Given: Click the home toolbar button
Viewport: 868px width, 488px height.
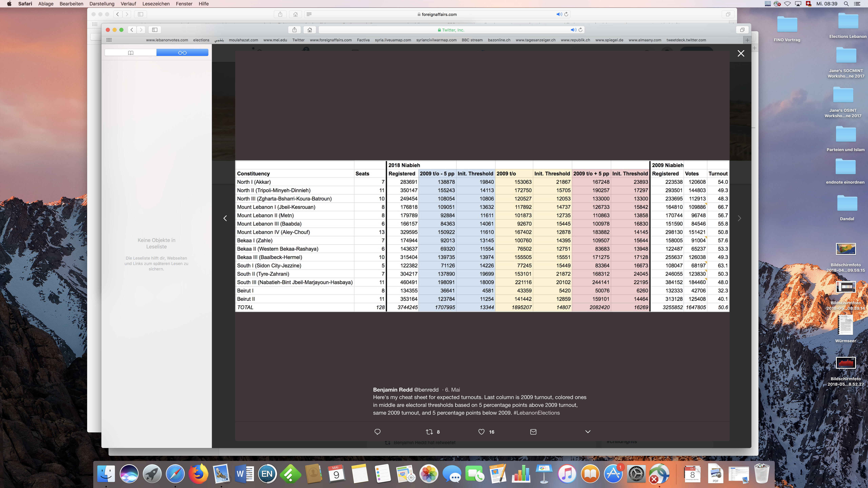Looking at the screenshot, I should point(310,30).
